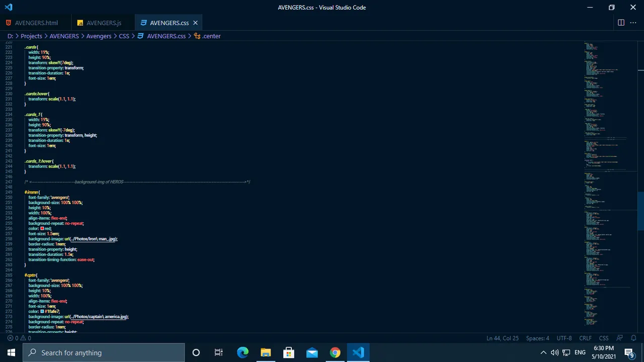Open the Projects breadcrumb dropdown
The height and width of the screenshot is (362, 644).
pyautogui.click(x=31, y=36)
